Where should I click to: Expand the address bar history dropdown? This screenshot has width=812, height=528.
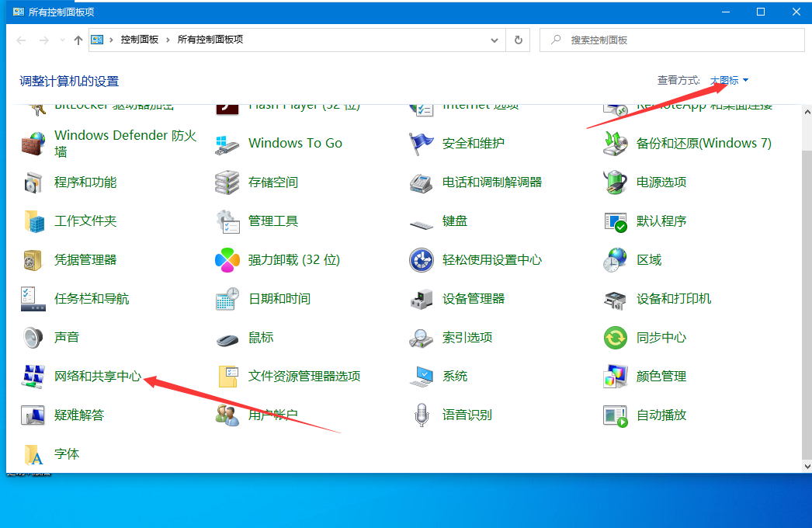(494, 40)
